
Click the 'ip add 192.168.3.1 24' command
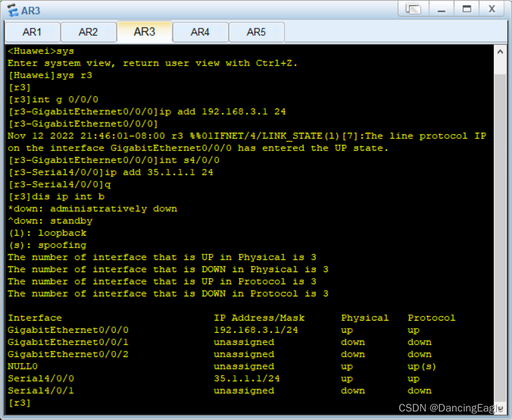(223, 112)
